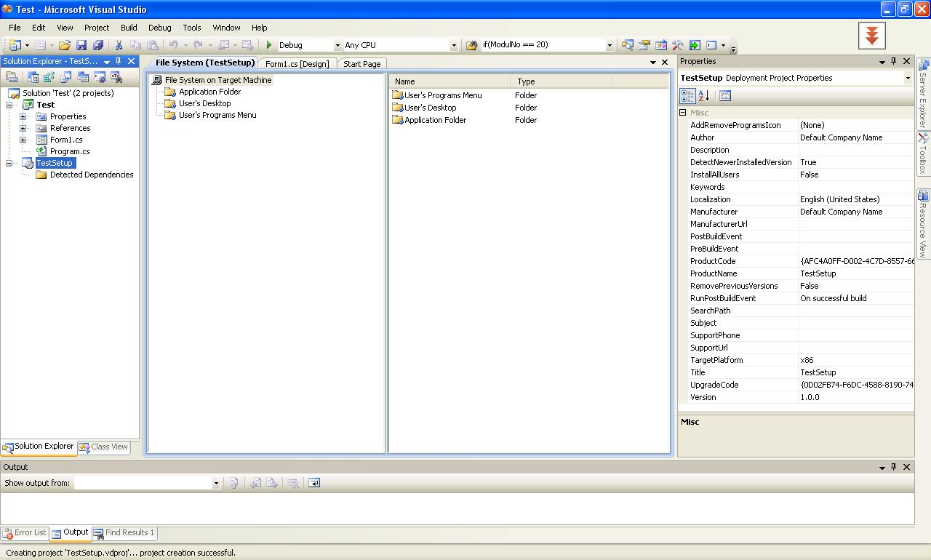Toggle Alphabetical sort in Properties panel
Viewport: 931px width, 560px height.
click(703, 95)
